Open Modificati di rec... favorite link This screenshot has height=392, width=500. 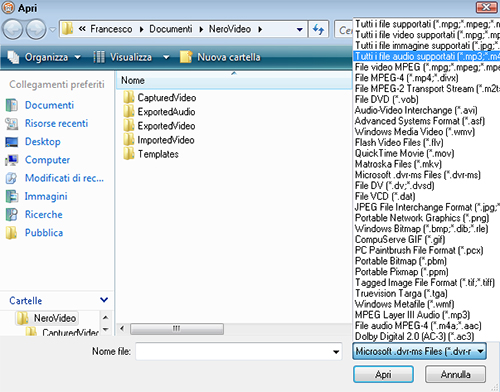pyautogui.click(x=64, y=178)
